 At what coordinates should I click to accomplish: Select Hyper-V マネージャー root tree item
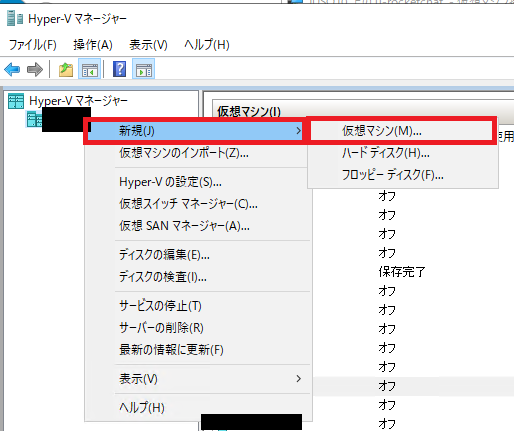coord(78,101)
